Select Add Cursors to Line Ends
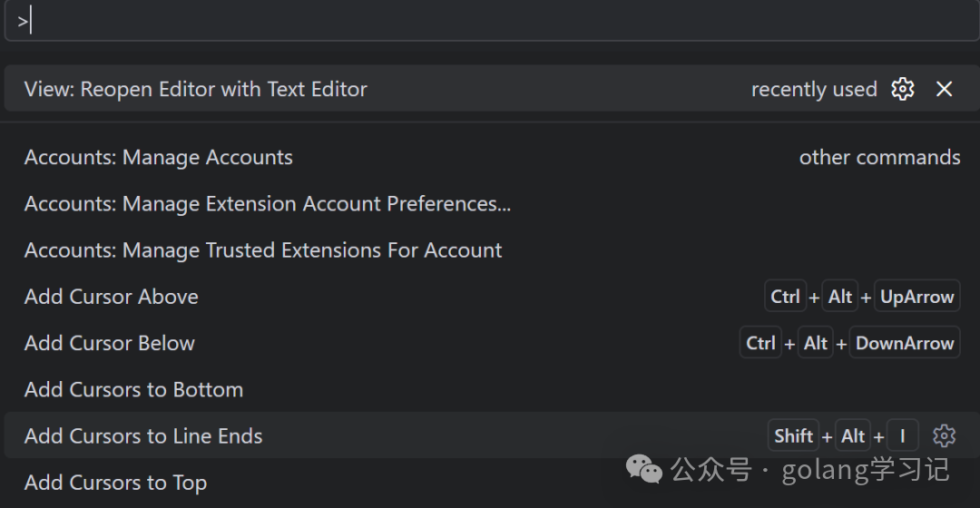 (x=143, y=435)
